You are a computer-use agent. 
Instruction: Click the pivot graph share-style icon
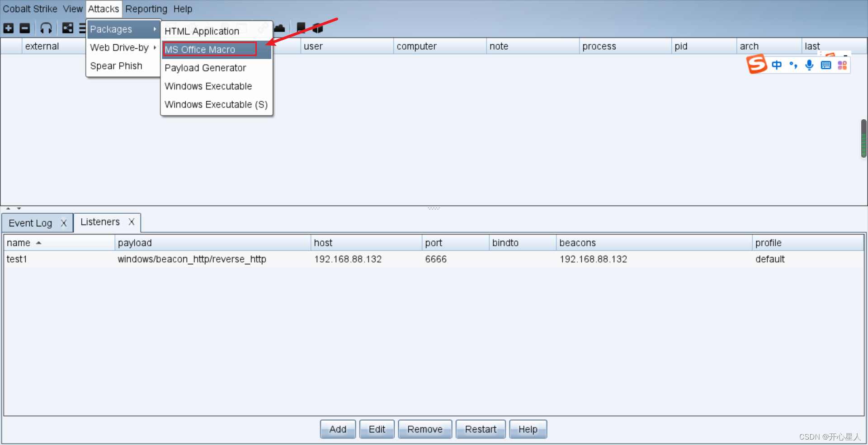(68, 28)
